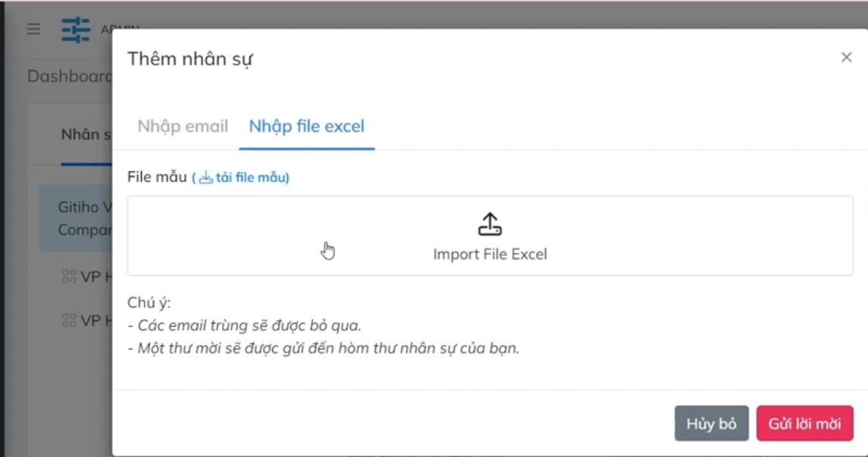Click grid icon of upper VP item

coord(69,277)
